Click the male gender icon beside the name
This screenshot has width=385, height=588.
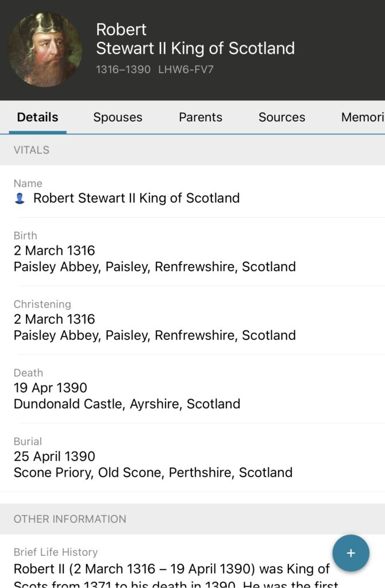20,199
